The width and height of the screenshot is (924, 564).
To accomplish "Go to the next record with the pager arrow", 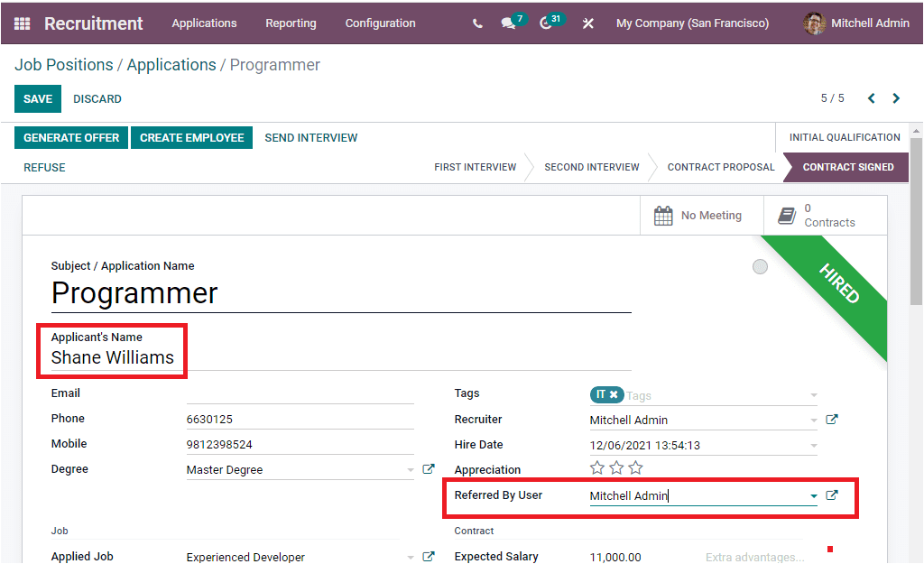I will coord(896,98).
